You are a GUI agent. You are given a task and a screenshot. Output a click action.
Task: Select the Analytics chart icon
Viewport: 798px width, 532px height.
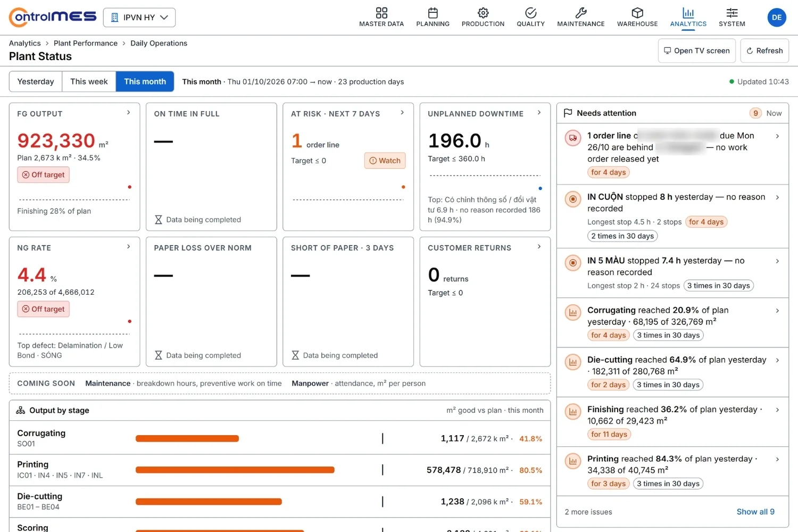pos(688,13)
